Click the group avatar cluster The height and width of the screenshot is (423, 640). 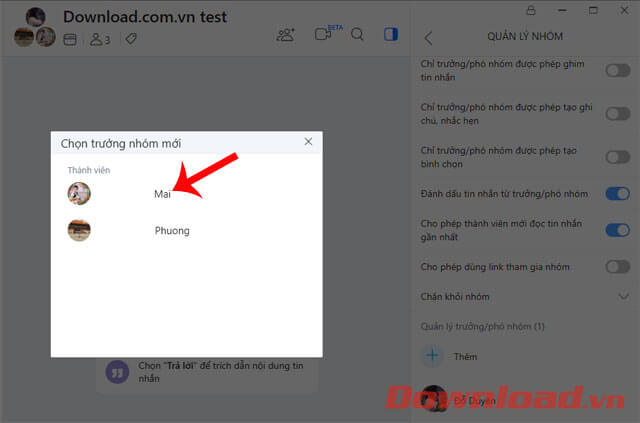35,27
